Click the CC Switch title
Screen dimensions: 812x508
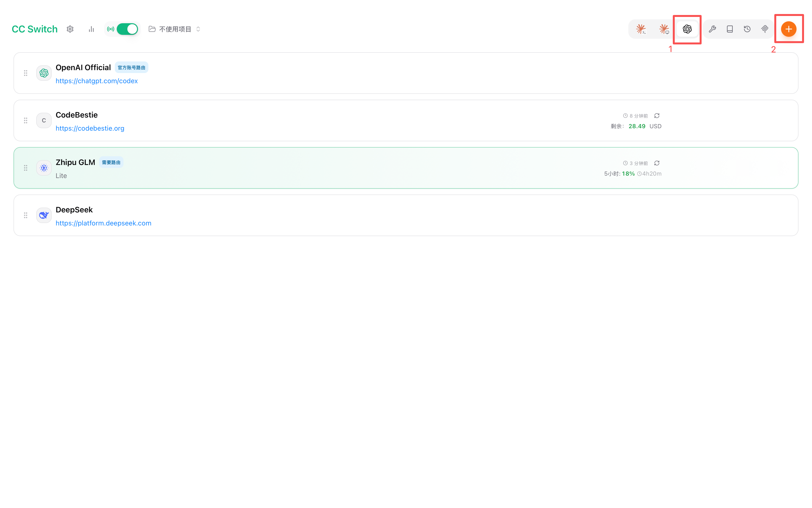click(35, 29)
